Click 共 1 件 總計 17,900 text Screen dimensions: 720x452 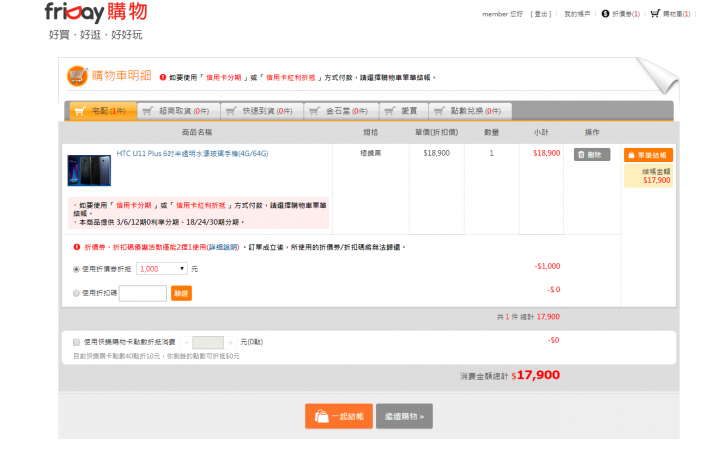pyautogui.click(x=528, y=316)
